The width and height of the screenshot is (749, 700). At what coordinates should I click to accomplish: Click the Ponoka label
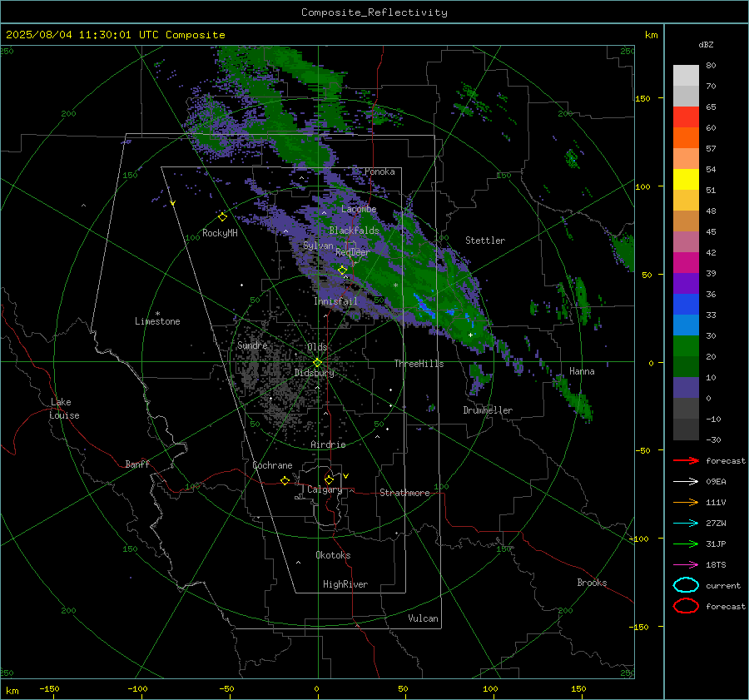coord(379,171)
